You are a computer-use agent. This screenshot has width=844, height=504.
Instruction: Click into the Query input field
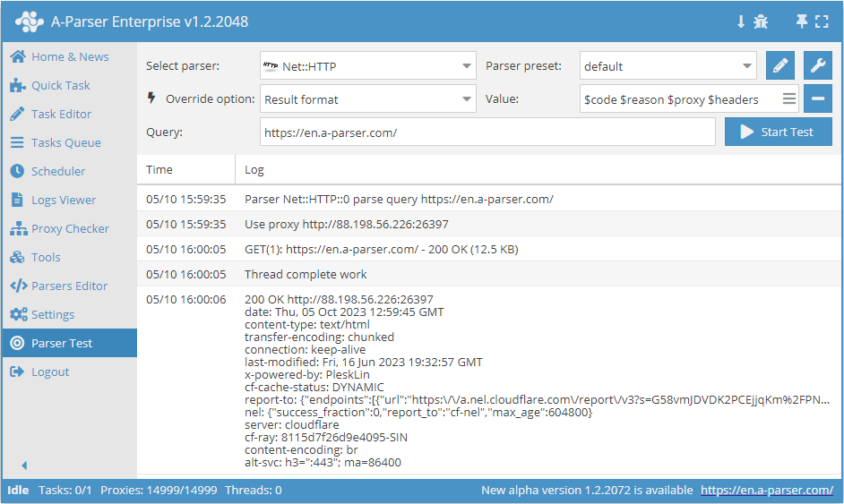click(x=487, y=132)
